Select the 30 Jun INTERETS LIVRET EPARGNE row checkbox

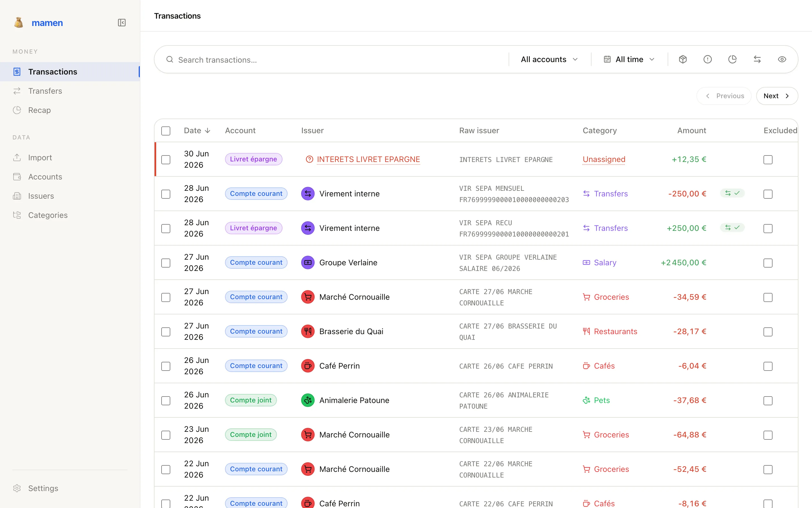click(x=166, y=159)
